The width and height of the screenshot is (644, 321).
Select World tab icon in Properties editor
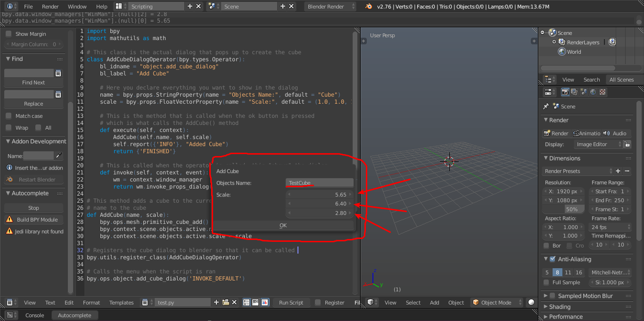[x=593, y=92]
